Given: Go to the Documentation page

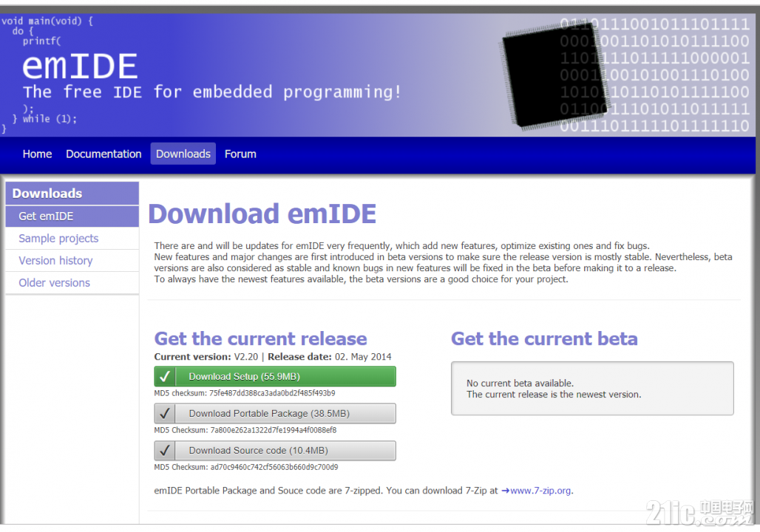Looking at the screenshot, I should (104, 154).
